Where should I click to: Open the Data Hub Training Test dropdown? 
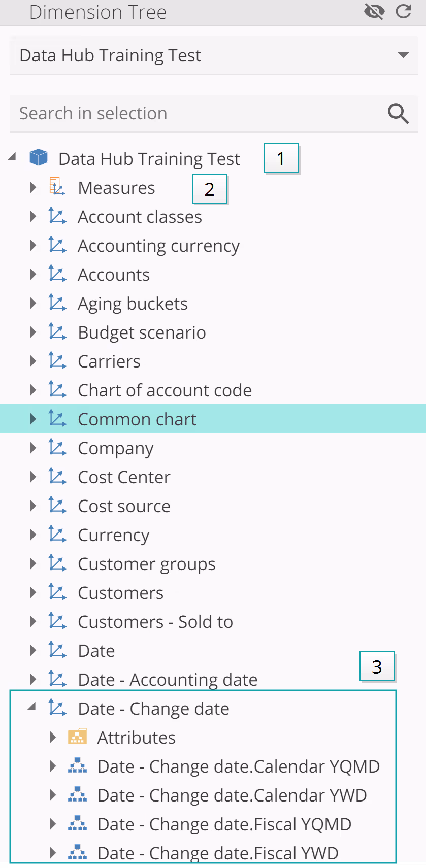click(403, 55)
